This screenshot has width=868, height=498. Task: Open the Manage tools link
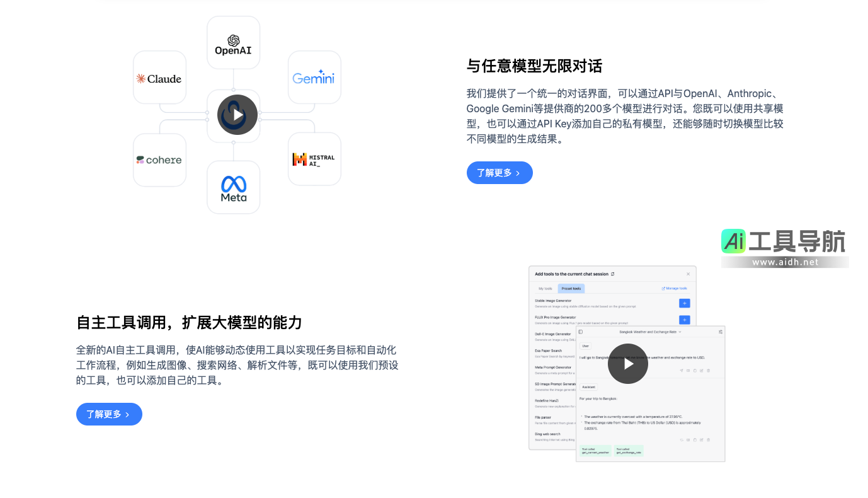(x=675, y=289)
